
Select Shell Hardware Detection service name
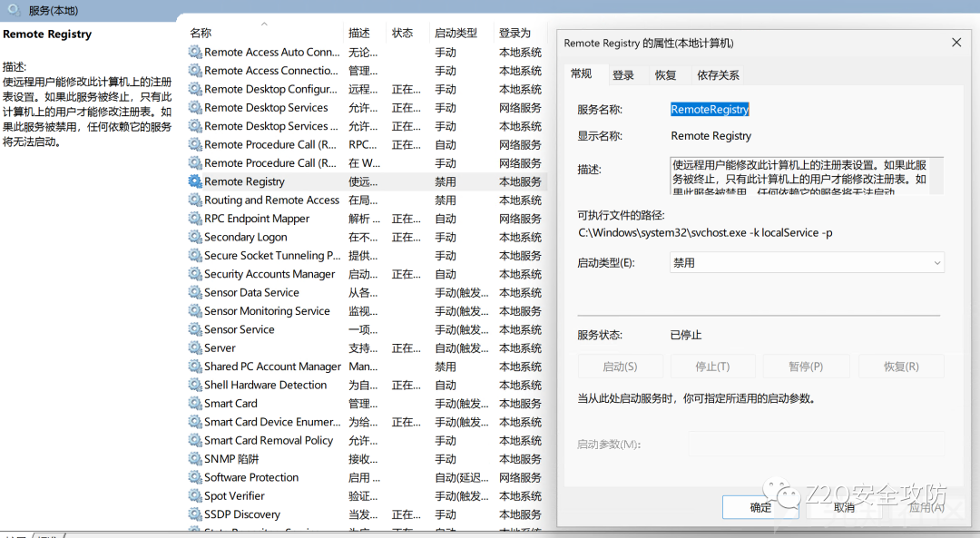(266, 385)
